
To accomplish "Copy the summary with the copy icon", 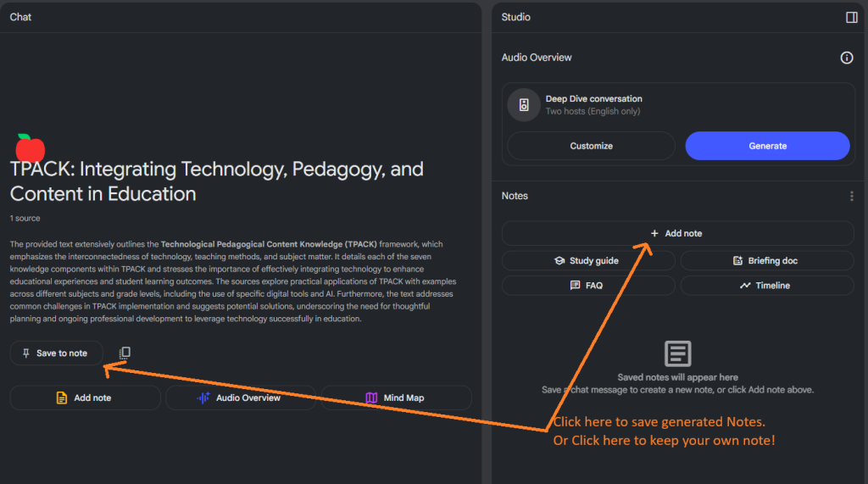I will point(125,353).
